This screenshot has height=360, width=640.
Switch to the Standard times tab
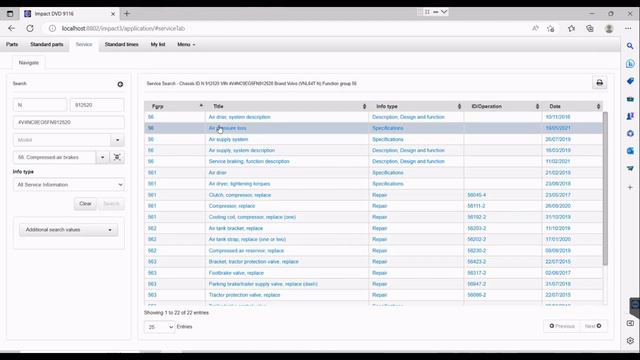coord(121,44)
